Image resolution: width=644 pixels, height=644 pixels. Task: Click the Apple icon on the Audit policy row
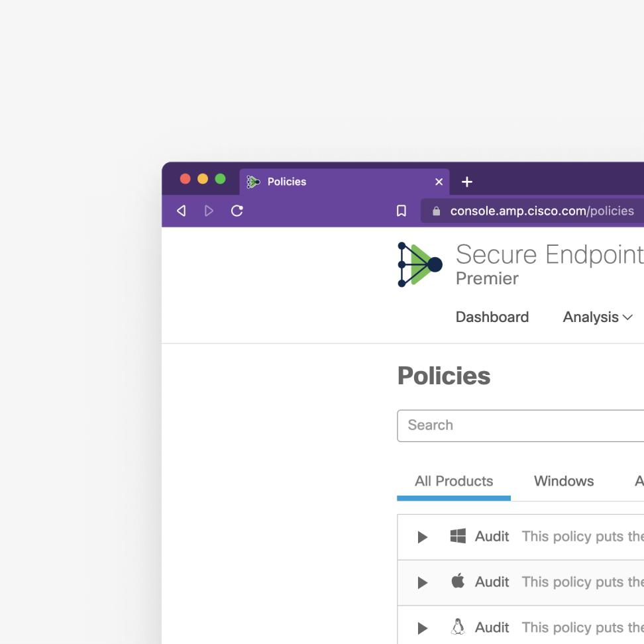coord(458,581)
